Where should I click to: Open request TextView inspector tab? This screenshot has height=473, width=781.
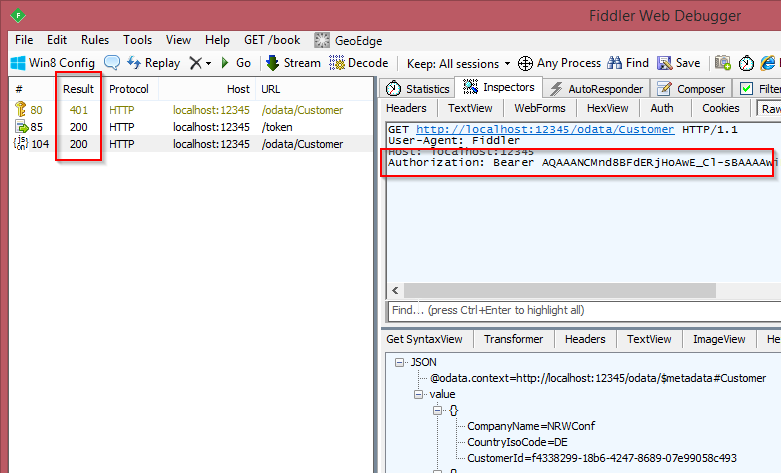pyautogui.click(x=470, y=108)
